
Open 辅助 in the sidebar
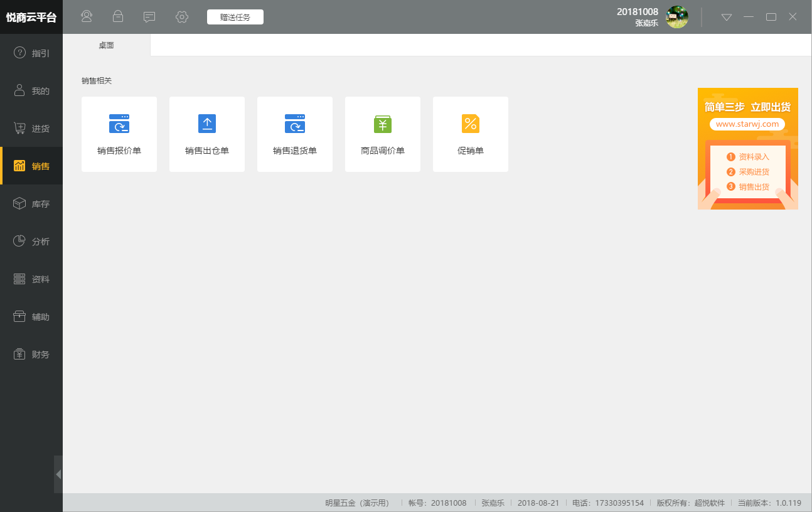(31, 317)
